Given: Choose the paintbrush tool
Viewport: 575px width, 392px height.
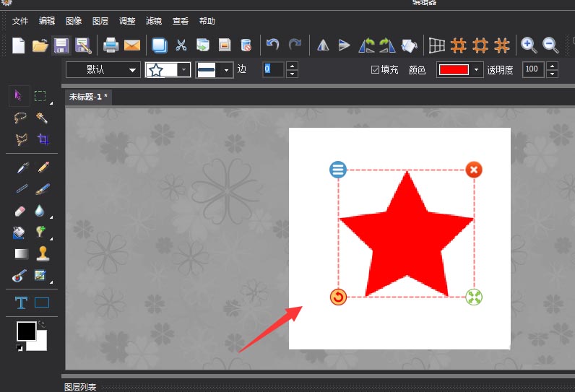Looking at the screenshot, I should [x=43, y=189].
